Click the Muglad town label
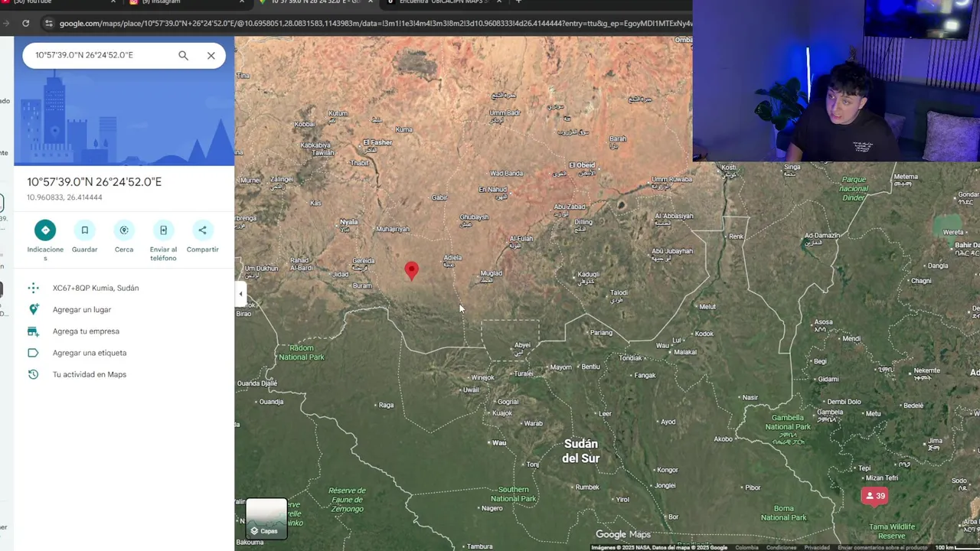 coord(491,273)
